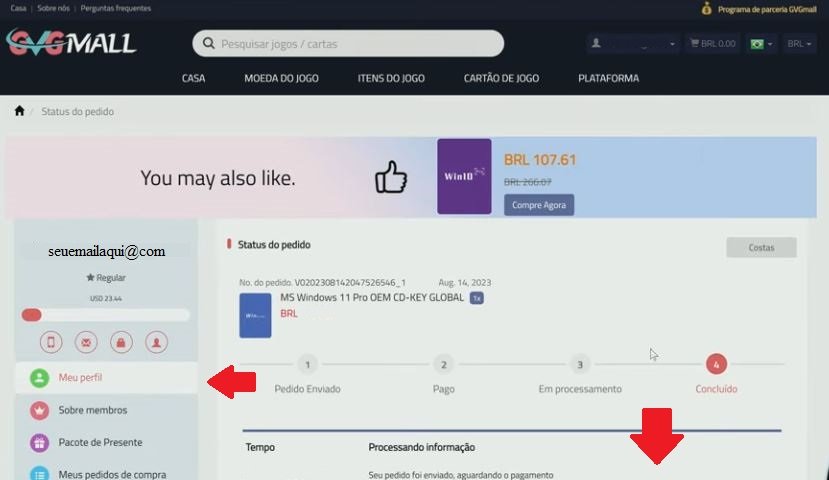Click the 1x quantity badge
The image size is (829, 480).
click(476, 298)
